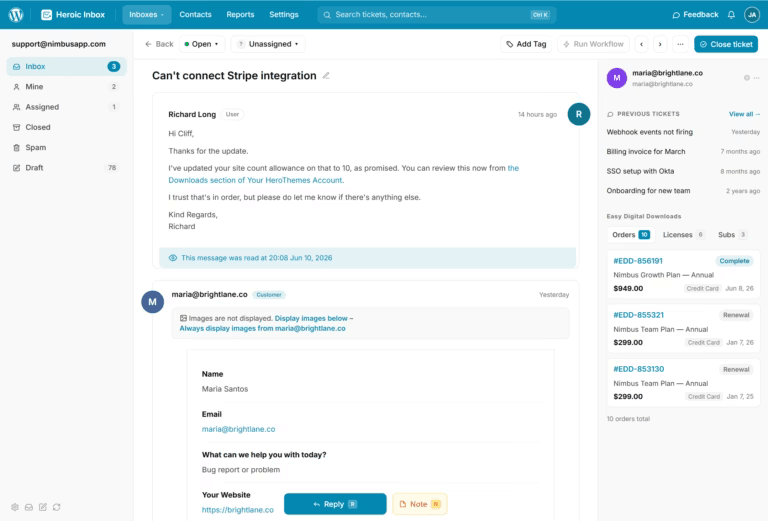Image resolution: width=768 pixels, height=521 pixels.
Task: Click the sidebar refresh sync icon
Action: pyautogui.click(x=57, y=507)
